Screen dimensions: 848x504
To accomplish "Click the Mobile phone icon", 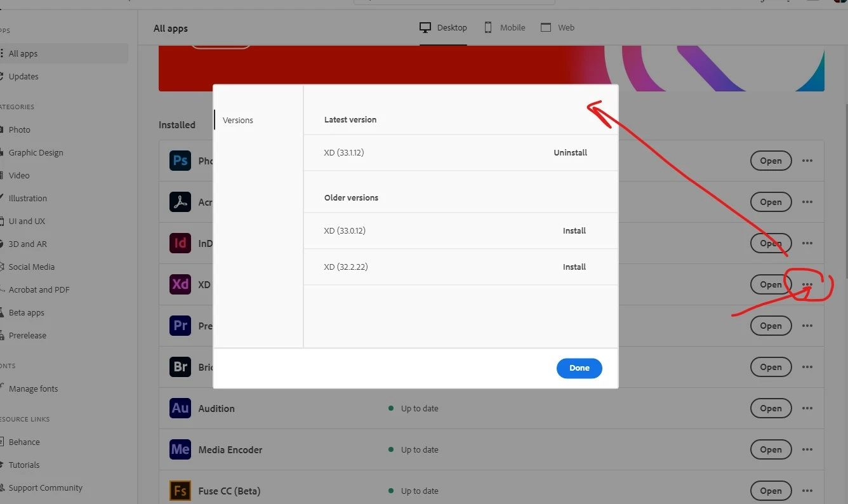I will (488, 28).
